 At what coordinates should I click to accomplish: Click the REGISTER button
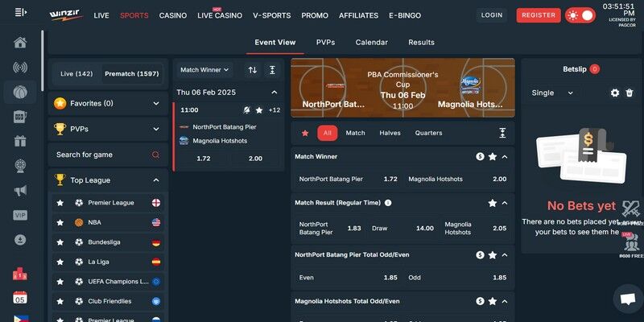(538, 15)
